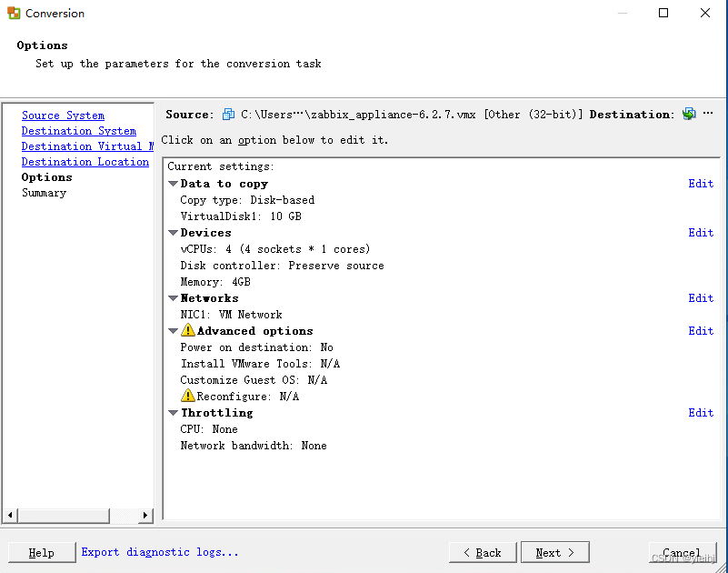728x573 pixels.
Task: Click the Next button
Action: [x=554, y=553]
